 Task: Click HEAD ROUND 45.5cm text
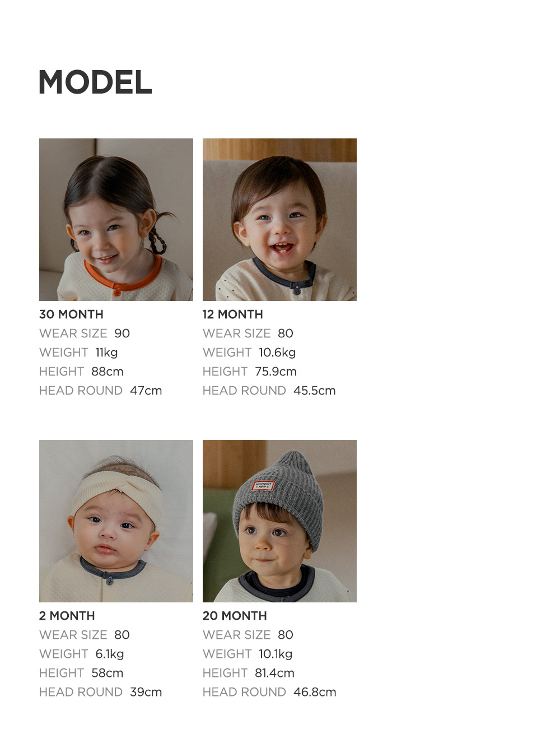[x=269, y=391]
